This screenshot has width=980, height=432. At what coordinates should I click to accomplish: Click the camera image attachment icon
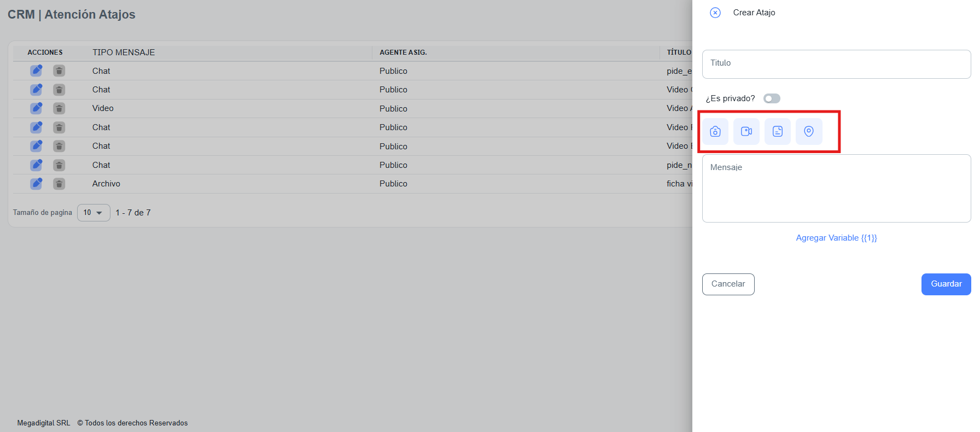click(x=715, y=131)
